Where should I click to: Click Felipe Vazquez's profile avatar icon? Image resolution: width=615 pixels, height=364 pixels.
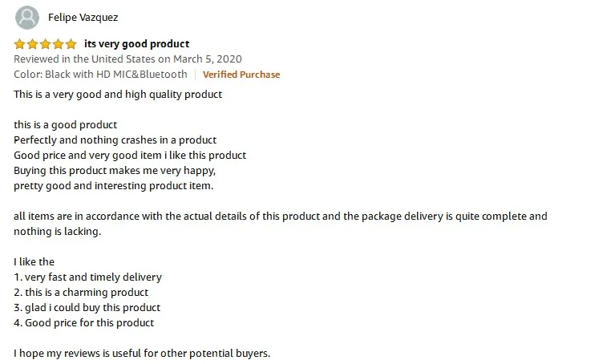click(27, 17)
